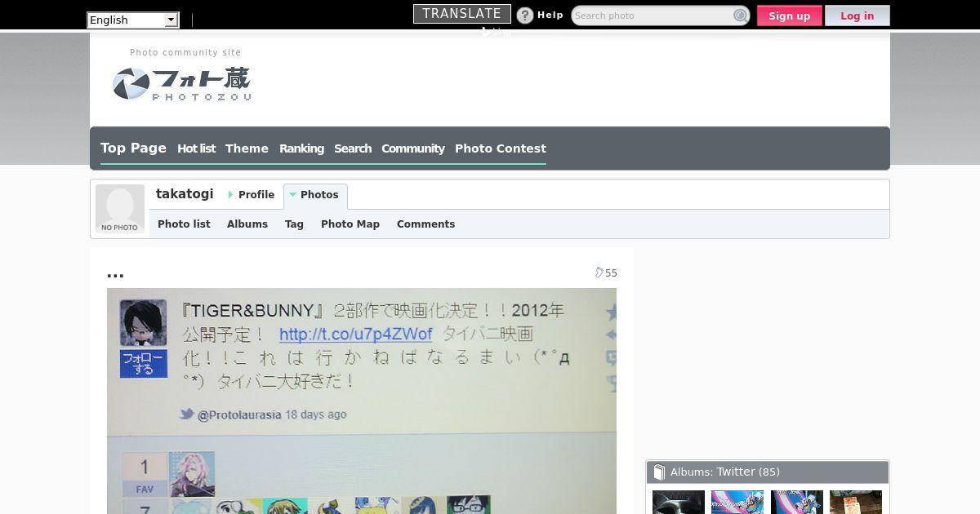Switch to the Photos tab

315,196
